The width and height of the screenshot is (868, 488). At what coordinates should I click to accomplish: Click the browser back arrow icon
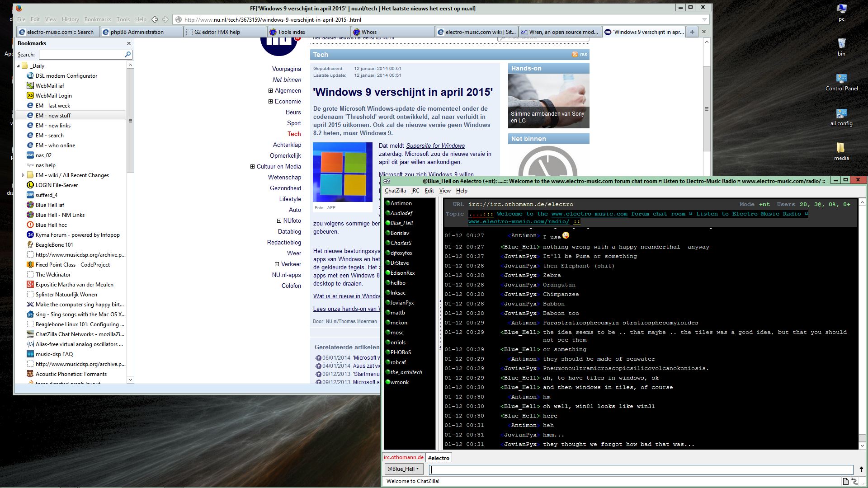155,19
